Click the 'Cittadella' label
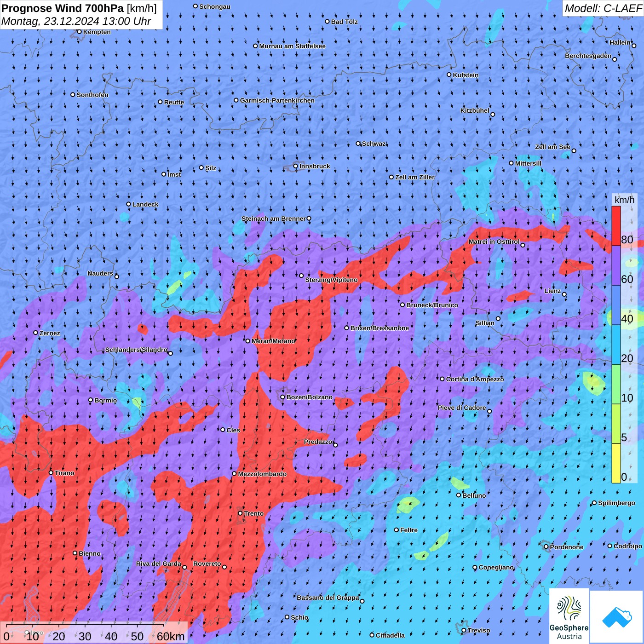 pos(391,635)
